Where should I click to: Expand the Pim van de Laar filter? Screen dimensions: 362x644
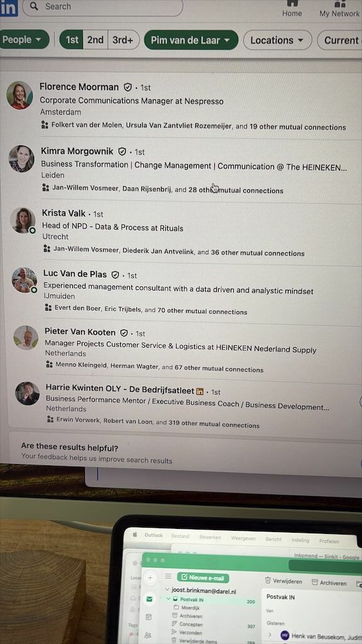coord(191,40)
